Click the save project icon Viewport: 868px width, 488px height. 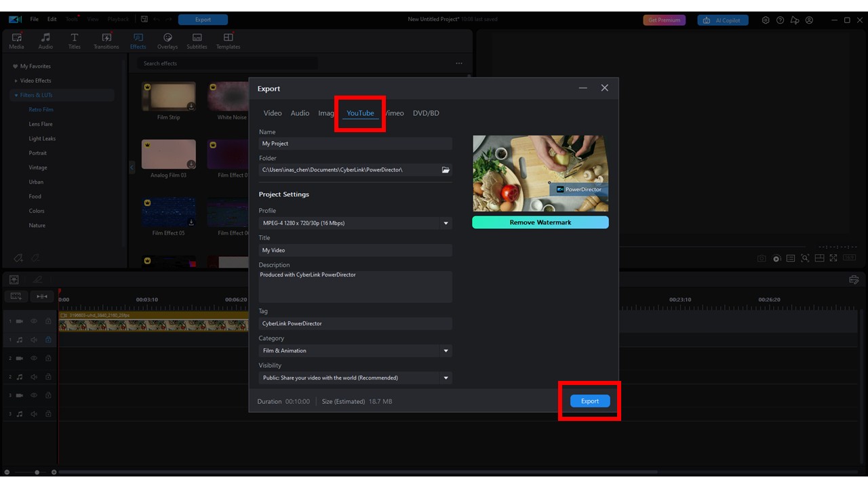coord(144,20)
